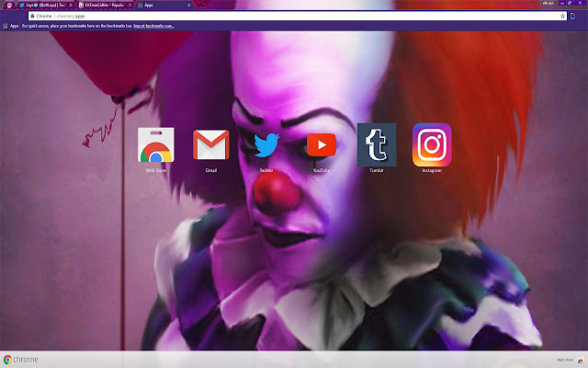Launch the YouTube app icon
This screenshot has width=588, height=368.
click(x=322, y=145)
